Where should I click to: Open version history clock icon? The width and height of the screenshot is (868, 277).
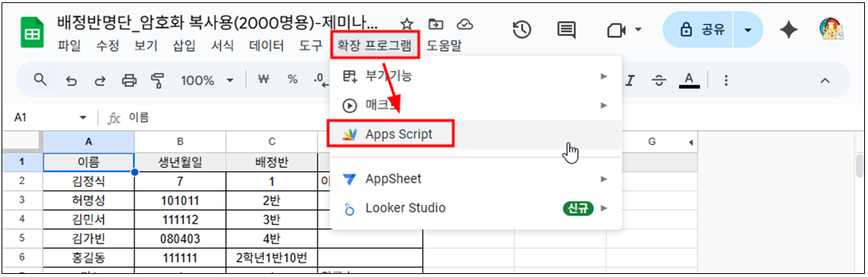522,30
